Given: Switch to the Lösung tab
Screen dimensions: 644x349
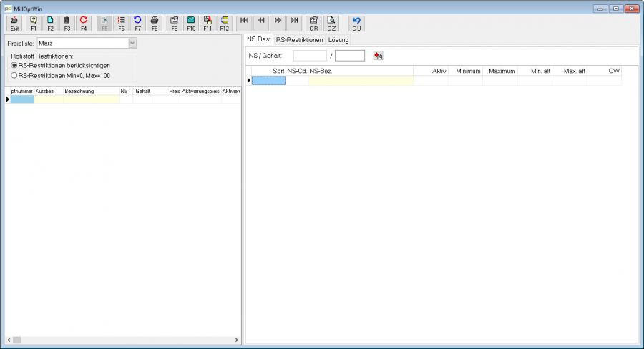Looking at the screenshot, I should coord(338,40).
